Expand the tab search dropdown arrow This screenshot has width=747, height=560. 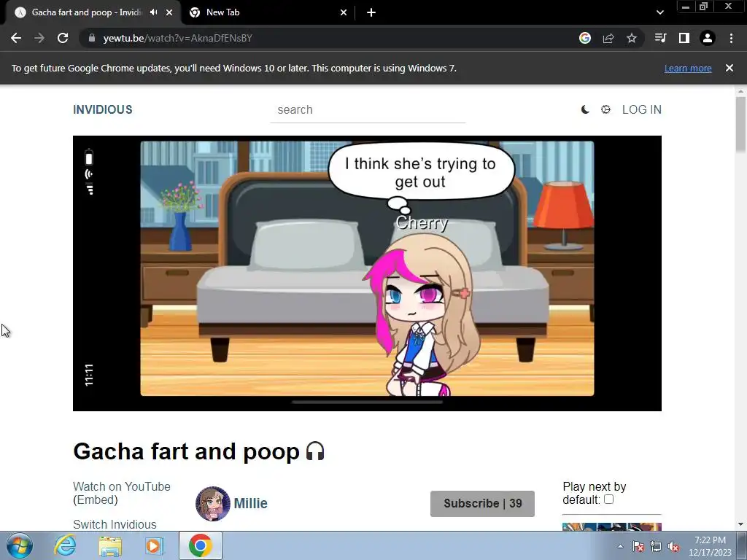point(659,12)
